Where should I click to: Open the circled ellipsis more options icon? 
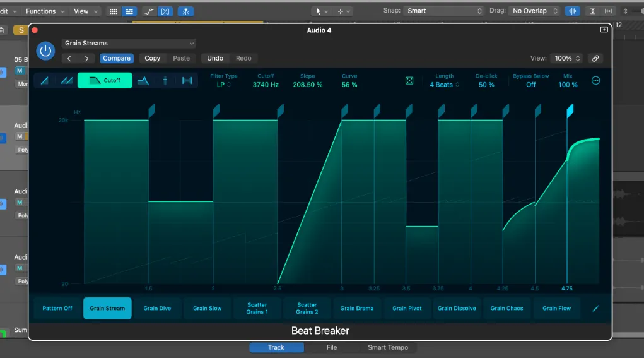595,81
